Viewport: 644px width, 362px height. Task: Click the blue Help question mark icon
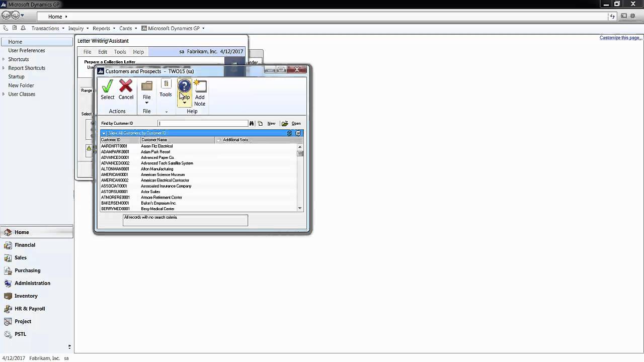point(184,86)
